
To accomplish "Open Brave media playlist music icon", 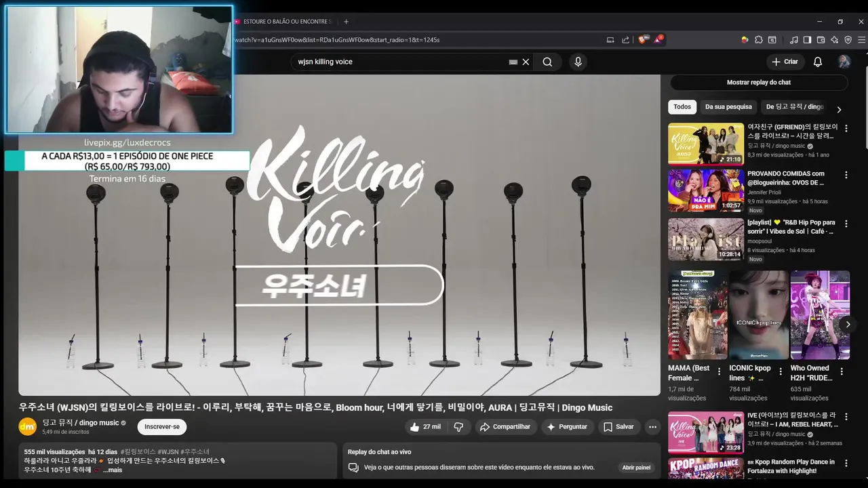I will pos(794,40).
